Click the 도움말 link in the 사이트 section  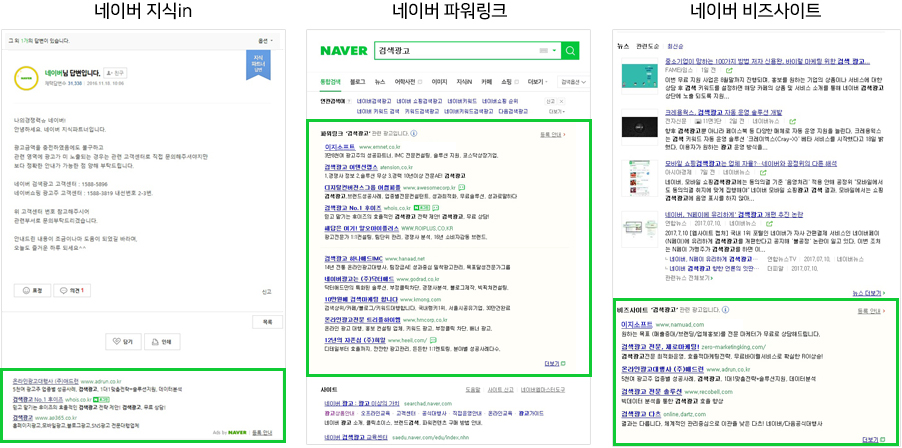pos(472,389)
